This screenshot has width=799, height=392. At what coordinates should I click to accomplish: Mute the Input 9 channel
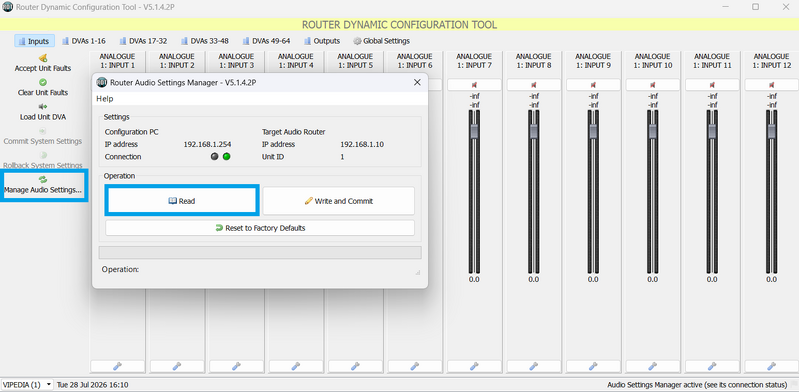coord(593,85)
